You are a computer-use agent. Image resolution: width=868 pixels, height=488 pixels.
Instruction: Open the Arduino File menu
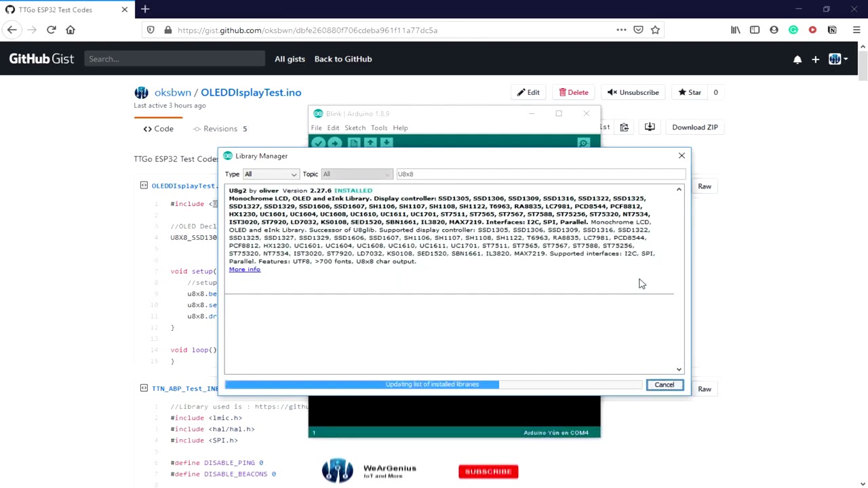(316, 127)
